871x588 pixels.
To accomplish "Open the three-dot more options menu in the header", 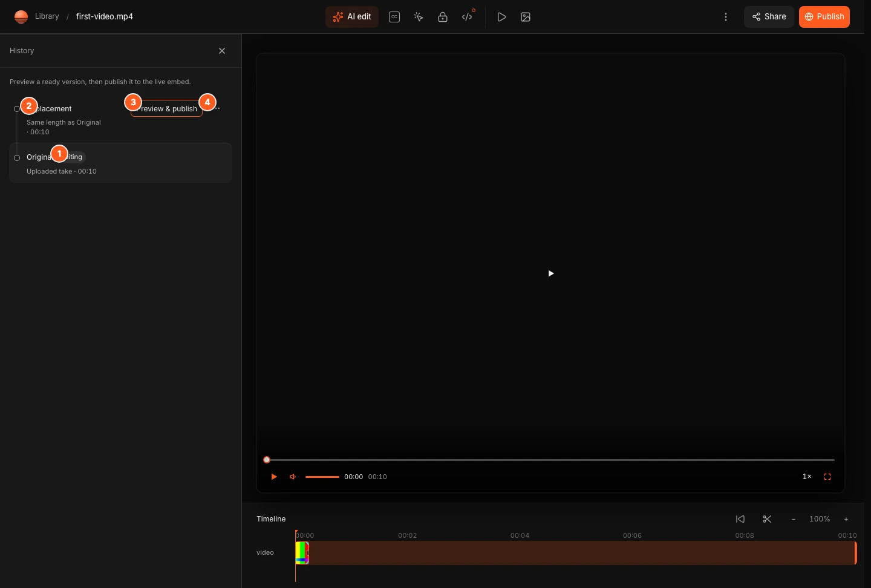I will (x=726, y=17).
